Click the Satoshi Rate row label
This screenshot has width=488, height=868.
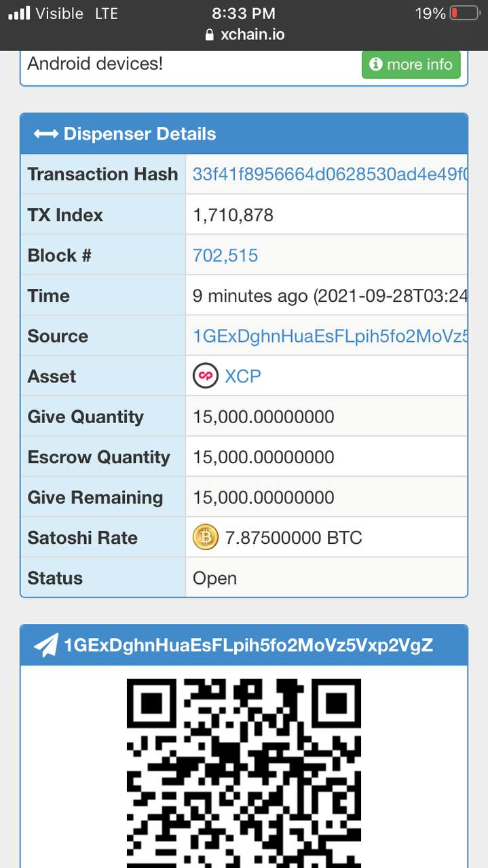[82, 538]
